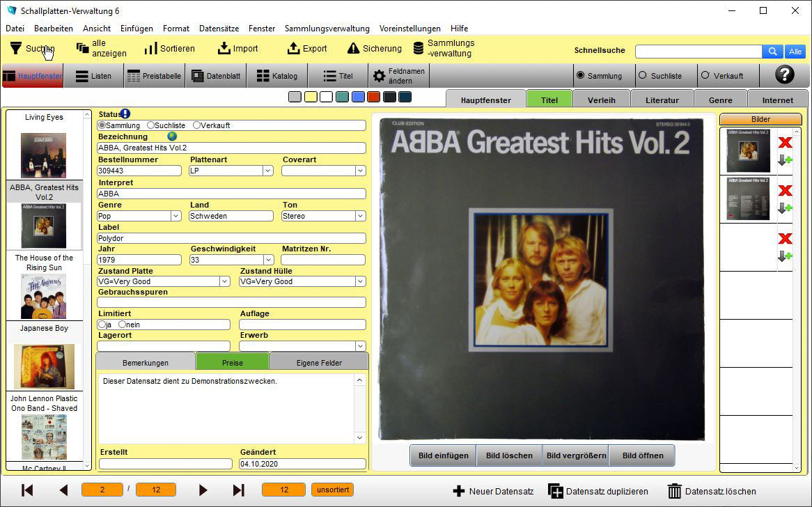Switch to the Verleih tab
This screenshot has width=812, height=507.
click(x=601, y=100)
